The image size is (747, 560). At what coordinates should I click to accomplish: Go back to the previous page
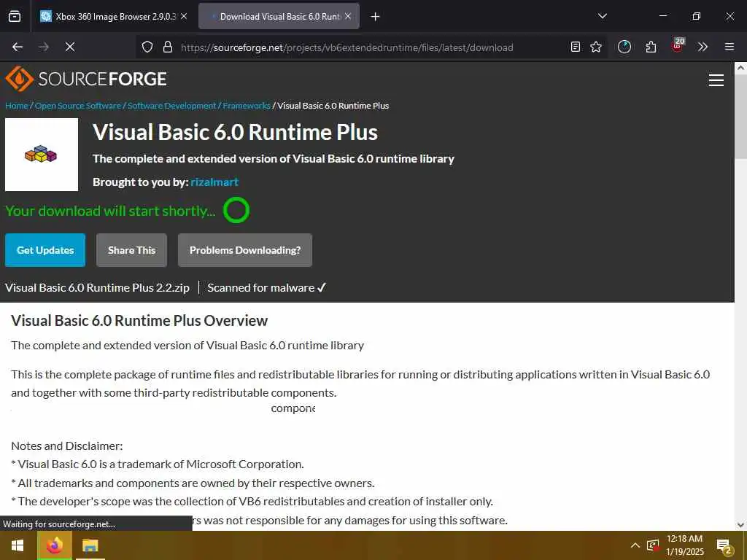pyautogui.click(x=18, y=47)
